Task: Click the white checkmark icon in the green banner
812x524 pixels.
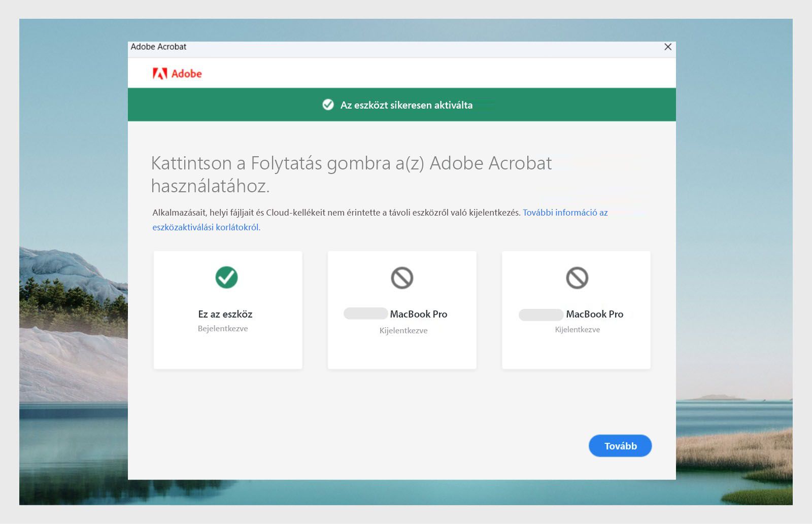Action: tap(328, 104)
